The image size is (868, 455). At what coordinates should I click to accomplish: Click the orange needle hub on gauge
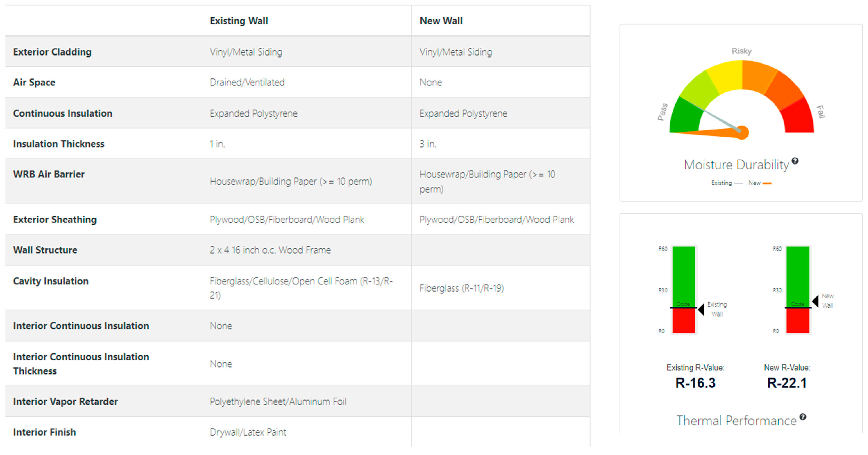pyautogui.click(x=743, y=132)
